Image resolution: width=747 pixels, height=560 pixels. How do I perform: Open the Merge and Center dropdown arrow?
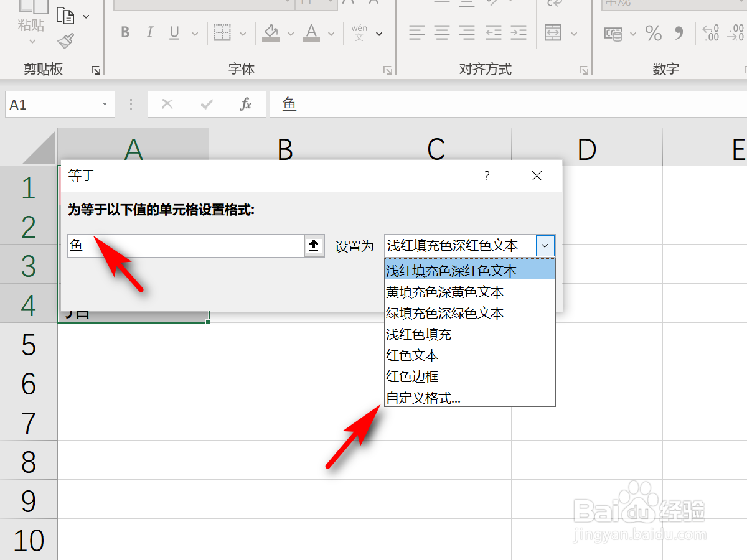(x=574, y=34)
